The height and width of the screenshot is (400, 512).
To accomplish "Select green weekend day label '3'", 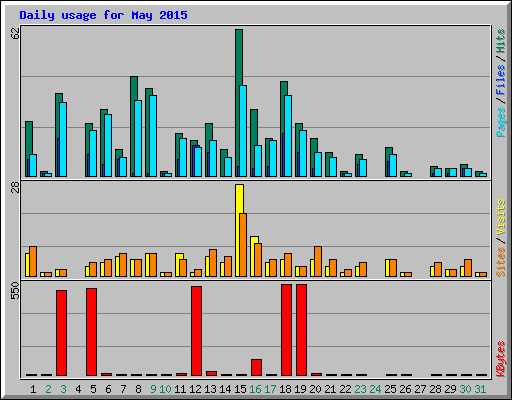I will pos(63,389).
